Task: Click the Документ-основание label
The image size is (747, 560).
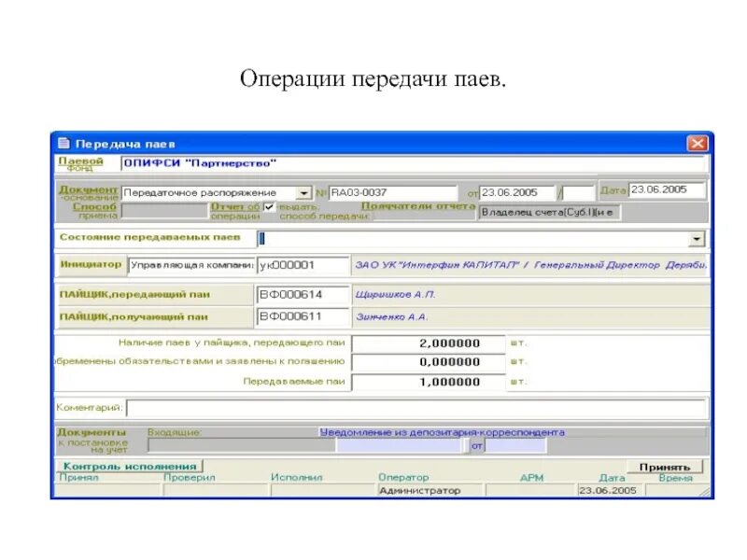Action: click(89, 192)
